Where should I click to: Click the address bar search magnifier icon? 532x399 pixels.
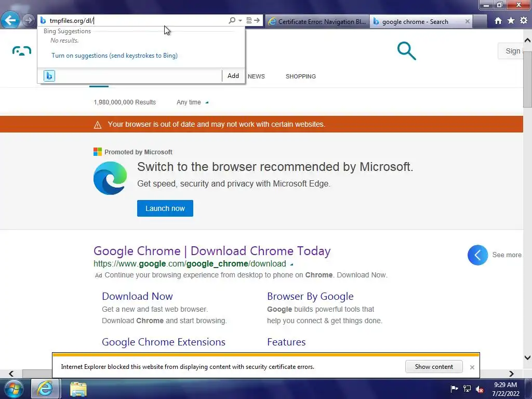point(232,20)
